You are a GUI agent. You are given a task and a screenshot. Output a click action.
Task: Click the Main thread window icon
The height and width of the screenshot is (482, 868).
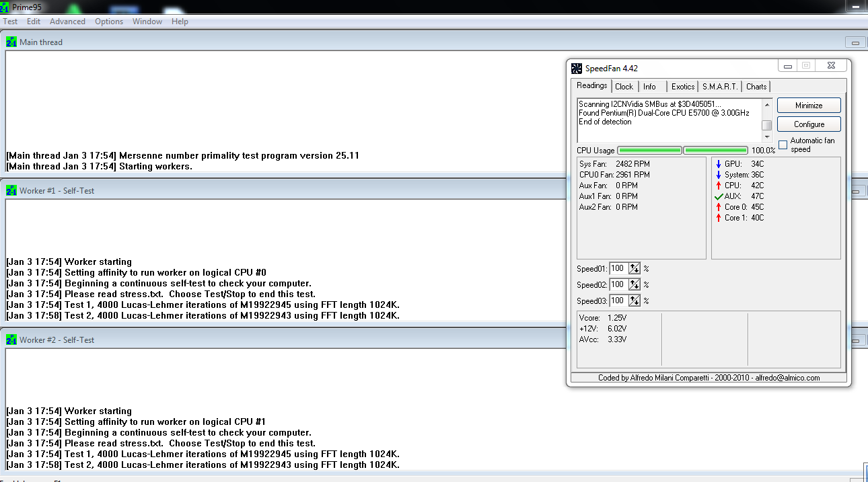click(x=11, y=42)
